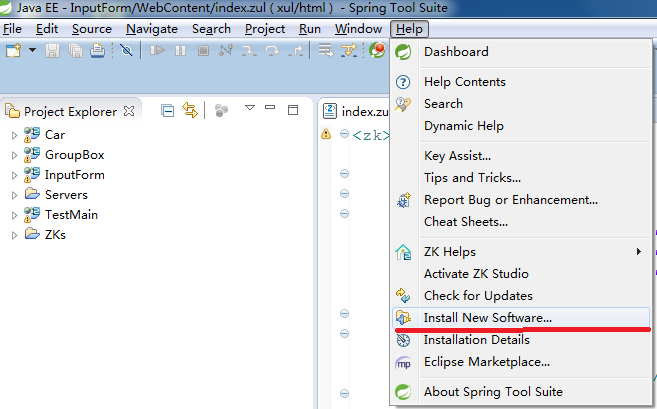Expand the TestMain project node
The width and height of the screenshot is (657, 409).
click(x=14, y=215)
